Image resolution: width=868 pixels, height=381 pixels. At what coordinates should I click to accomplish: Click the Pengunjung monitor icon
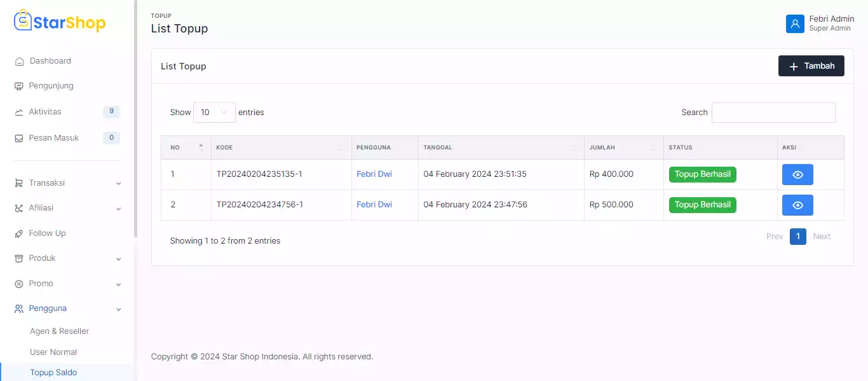pyautogui.click(x=19, y=86)
